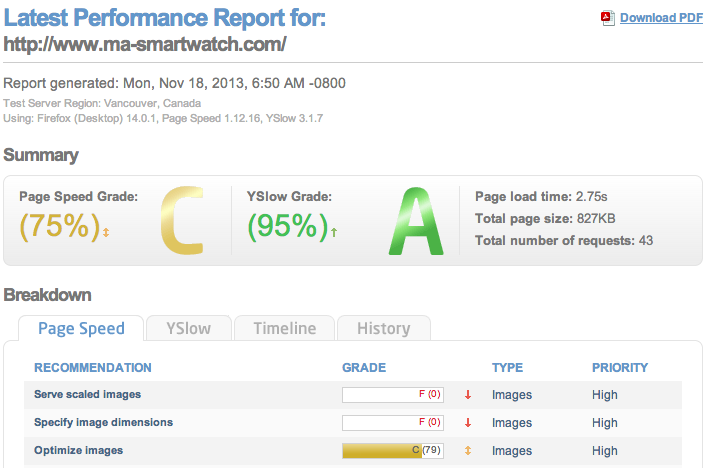This screenshot has height=468, width=715.
Task: Click the Serve scaled images F (0) grade bar
Action: 394,395
